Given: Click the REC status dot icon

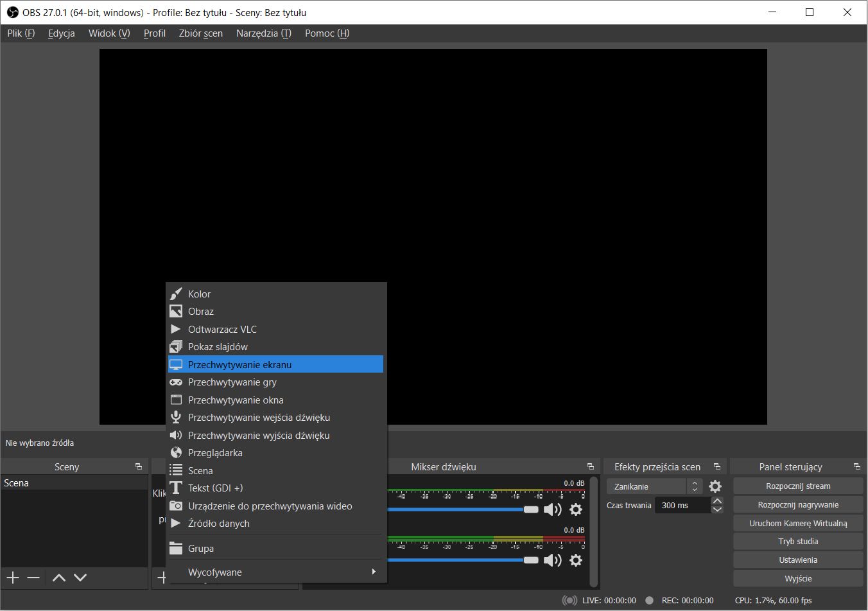Looking at the screenshot, I should click(x=649, y=600).
